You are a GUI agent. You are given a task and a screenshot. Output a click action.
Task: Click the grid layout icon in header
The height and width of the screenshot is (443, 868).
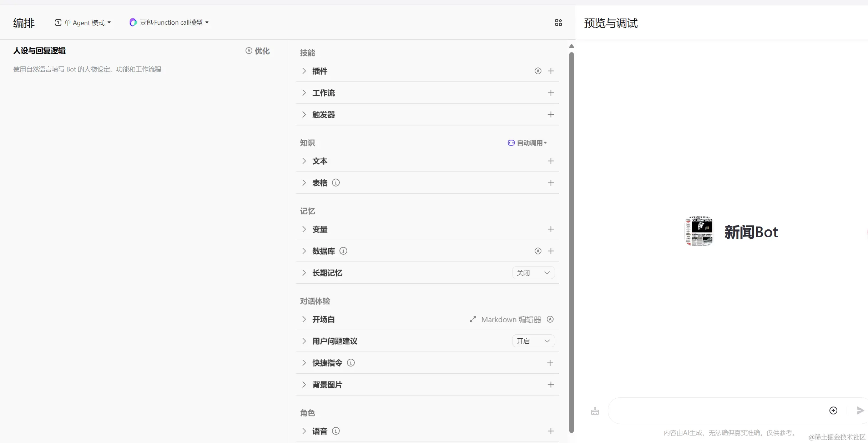coord(559,23)
